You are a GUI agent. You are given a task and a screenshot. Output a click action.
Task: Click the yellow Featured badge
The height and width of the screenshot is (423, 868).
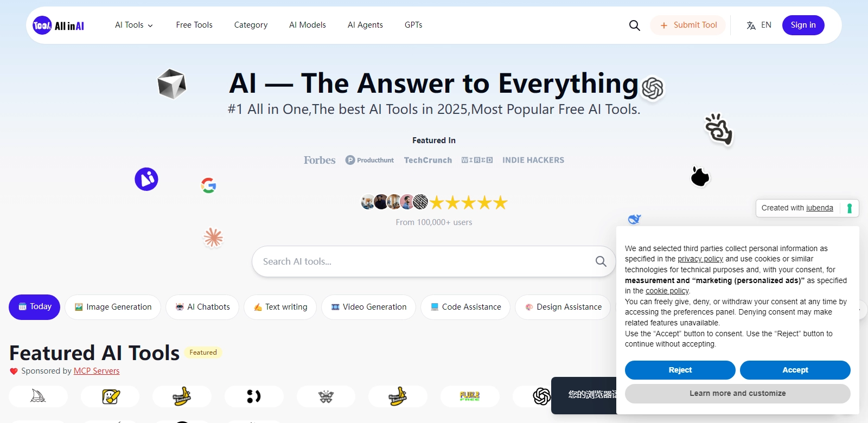[203, 352]
